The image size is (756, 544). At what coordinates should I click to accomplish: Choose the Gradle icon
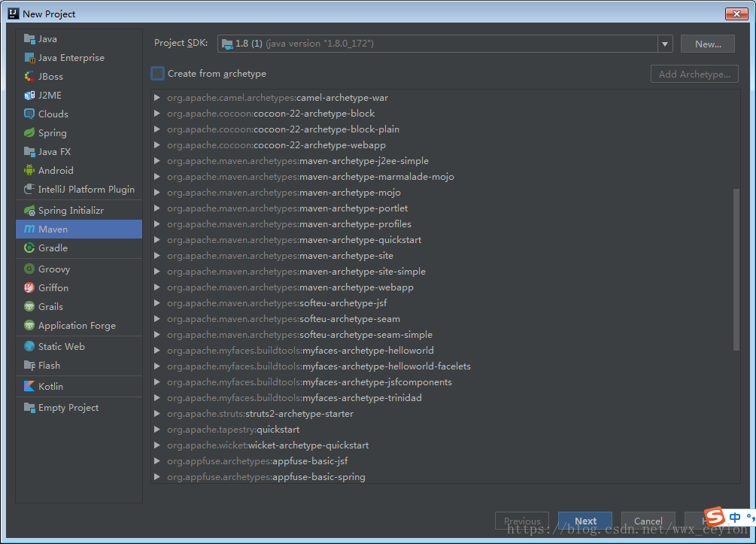[29, 248]
